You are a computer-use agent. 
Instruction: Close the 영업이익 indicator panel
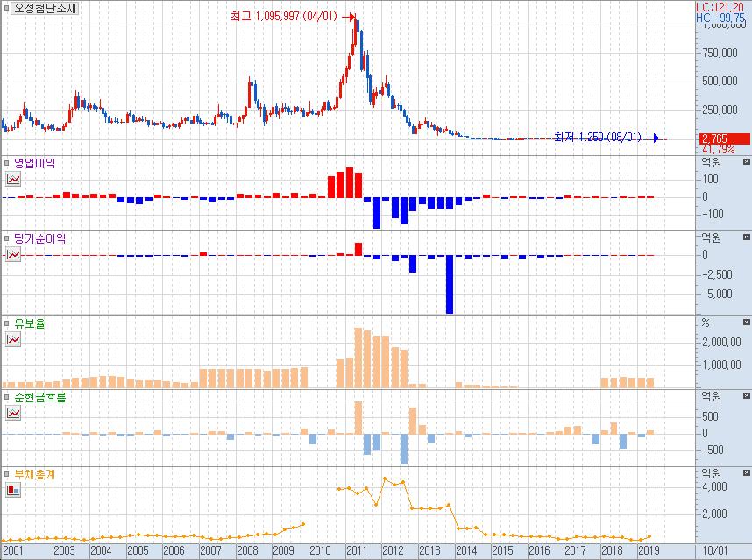pyautogui.click(x=746, y=162)
